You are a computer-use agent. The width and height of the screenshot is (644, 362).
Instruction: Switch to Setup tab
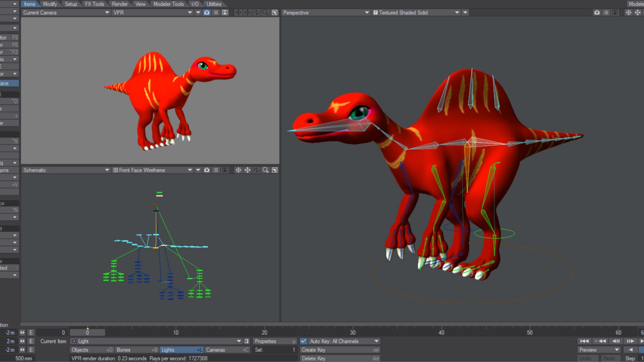71,4
